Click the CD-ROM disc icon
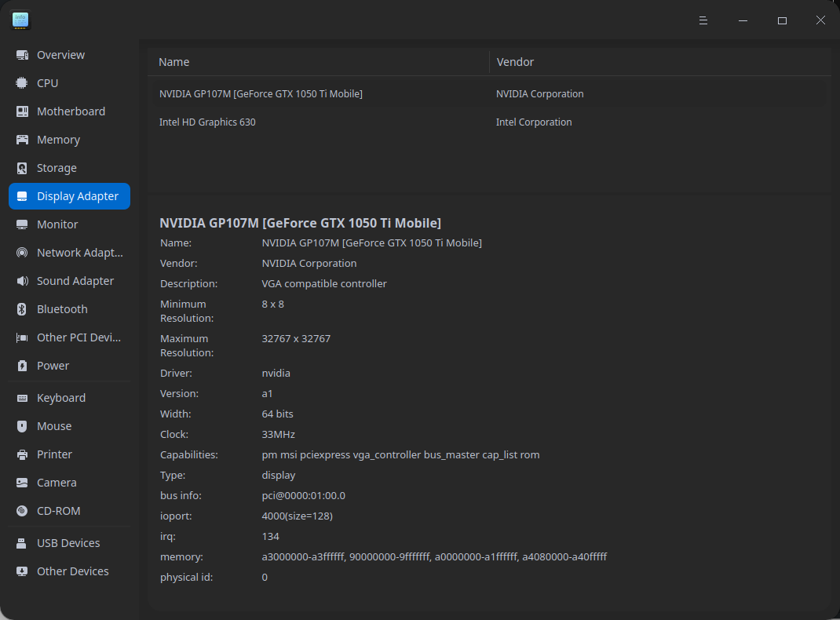Screen dimensions: 840x620 point(22,512)
